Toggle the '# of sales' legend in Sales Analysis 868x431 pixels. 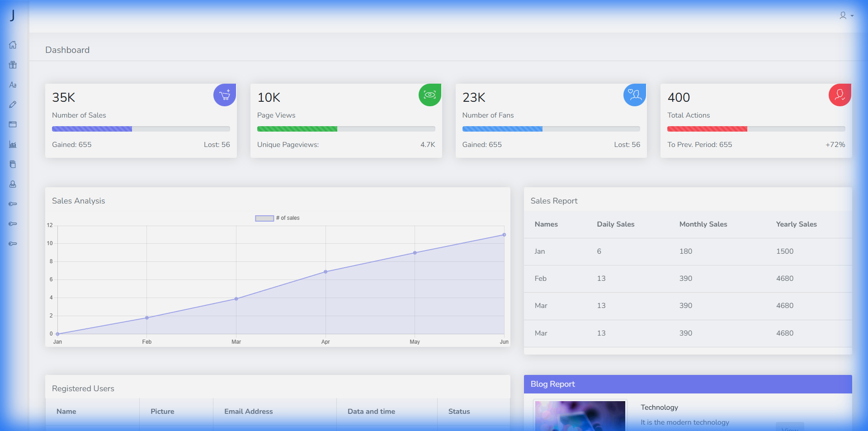(277, 218)
